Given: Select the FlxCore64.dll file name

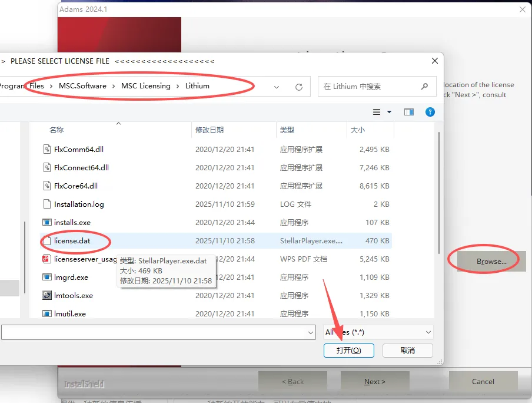Looking at the screenshot, I should pyautogui.click(x=76, y=186).
